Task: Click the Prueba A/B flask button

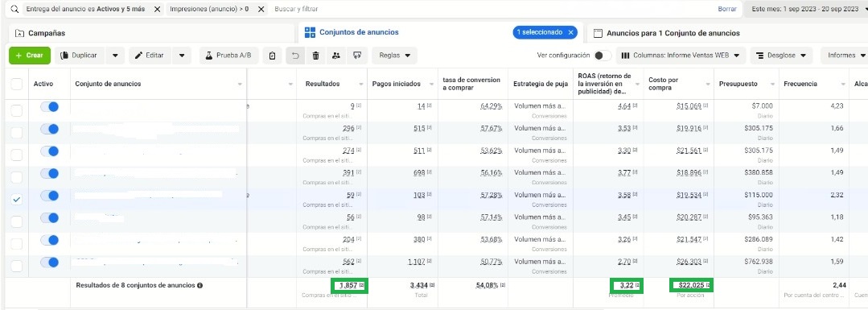Action: pos(228,56)
